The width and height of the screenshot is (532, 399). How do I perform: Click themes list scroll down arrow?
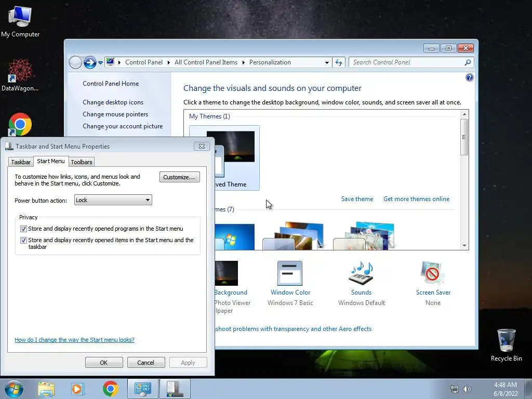[x=464, y=246]
